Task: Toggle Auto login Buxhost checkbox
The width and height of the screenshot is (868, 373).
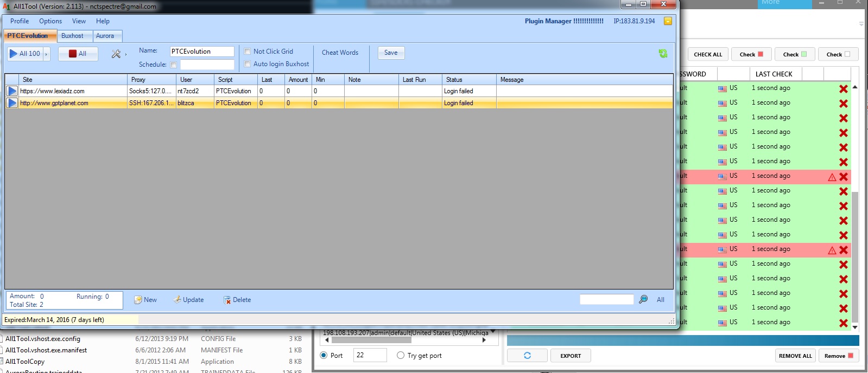Action: (248, 64)
